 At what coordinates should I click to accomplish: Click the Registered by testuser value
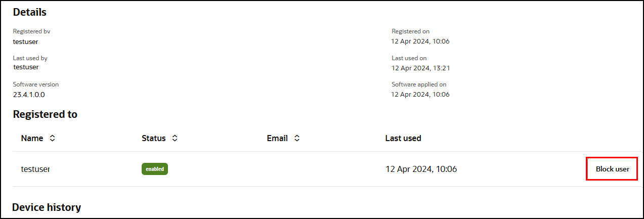pyautogui.click(x=25, y=41)
